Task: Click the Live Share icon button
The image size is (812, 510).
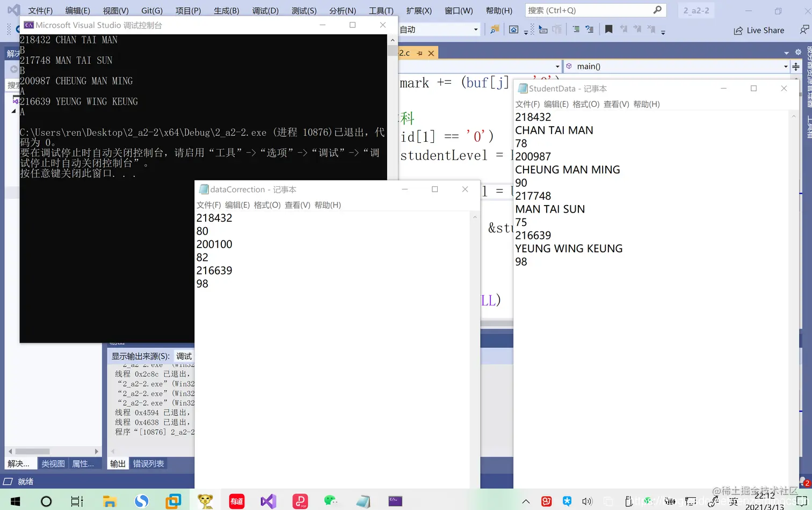Action: coord(759,30)
